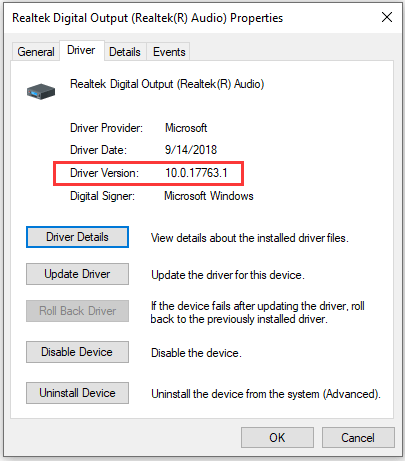
Task: Click the driver version number 10.0.17763.1
Action: coord(196,173)
